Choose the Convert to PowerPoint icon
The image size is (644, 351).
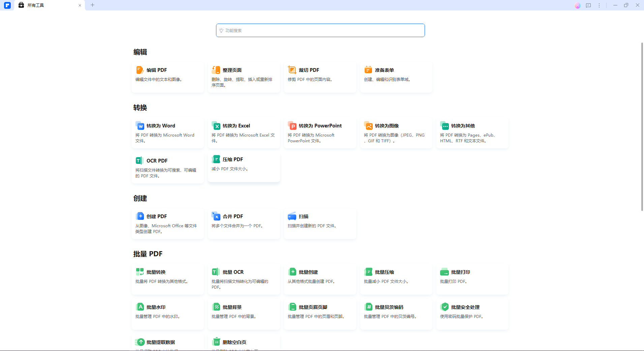click(x=292, y=126)
